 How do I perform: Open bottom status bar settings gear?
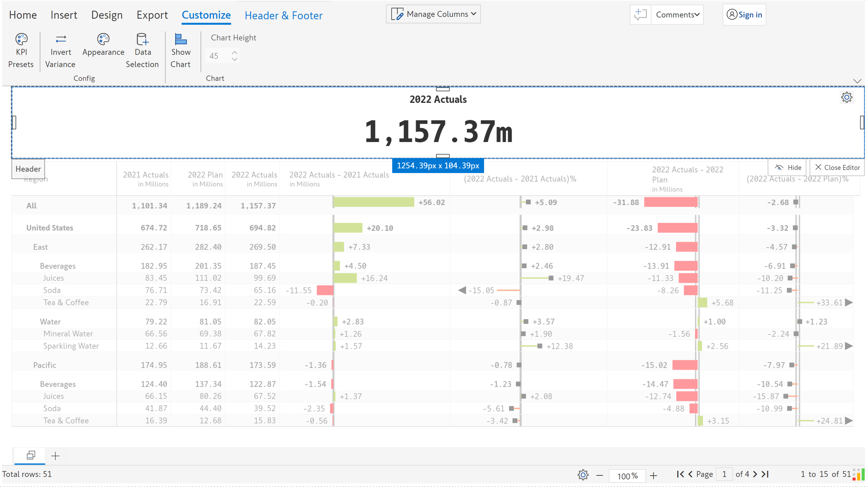pyautogui.click(x=583, y=475)
